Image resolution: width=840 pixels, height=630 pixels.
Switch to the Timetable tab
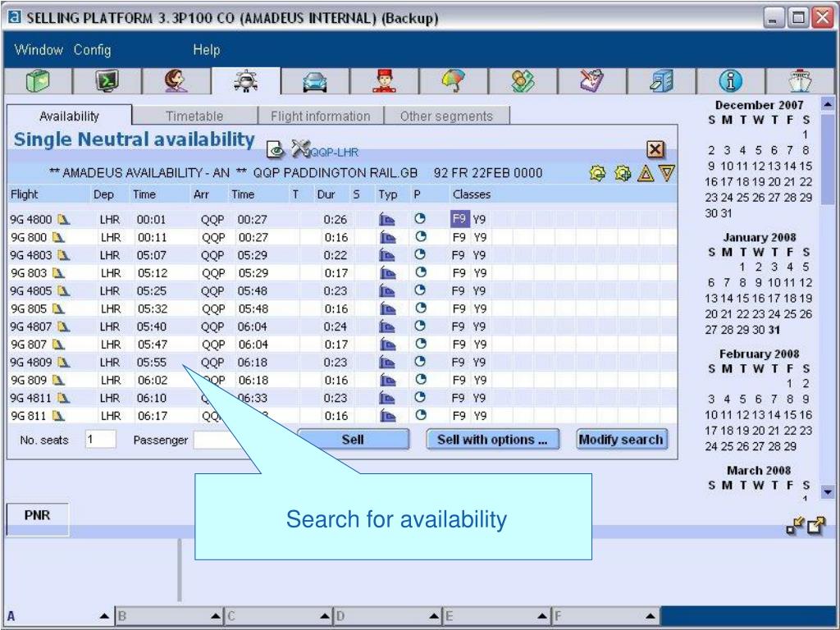tap(194, 116)
